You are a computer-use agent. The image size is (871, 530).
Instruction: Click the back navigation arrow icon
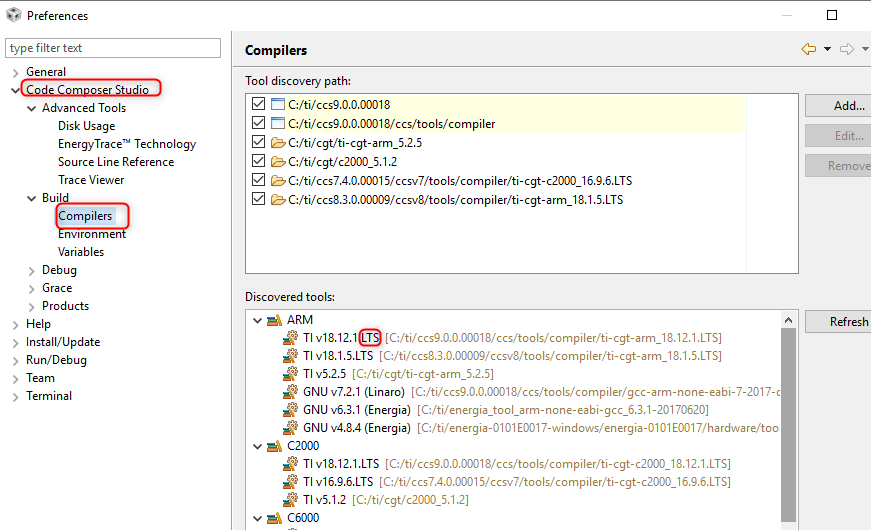tap(808, 49)
